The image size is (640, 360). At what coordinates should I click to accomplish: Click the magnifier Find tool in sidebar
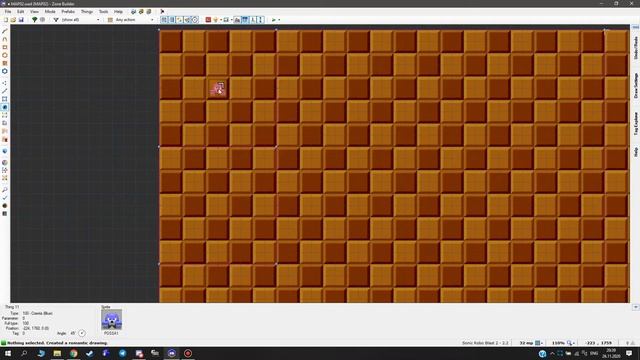[5, 190]
